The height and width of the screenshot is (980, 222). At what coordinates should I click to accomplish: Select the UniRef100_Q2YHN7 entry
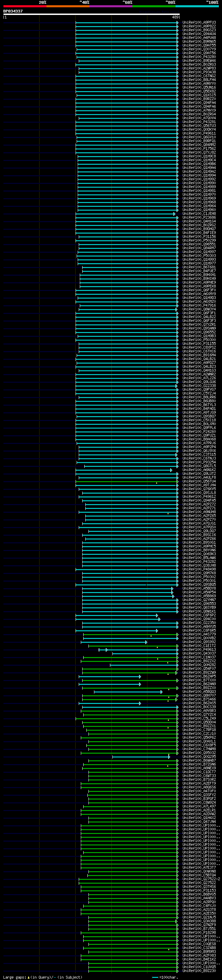(x=199, y=600)
